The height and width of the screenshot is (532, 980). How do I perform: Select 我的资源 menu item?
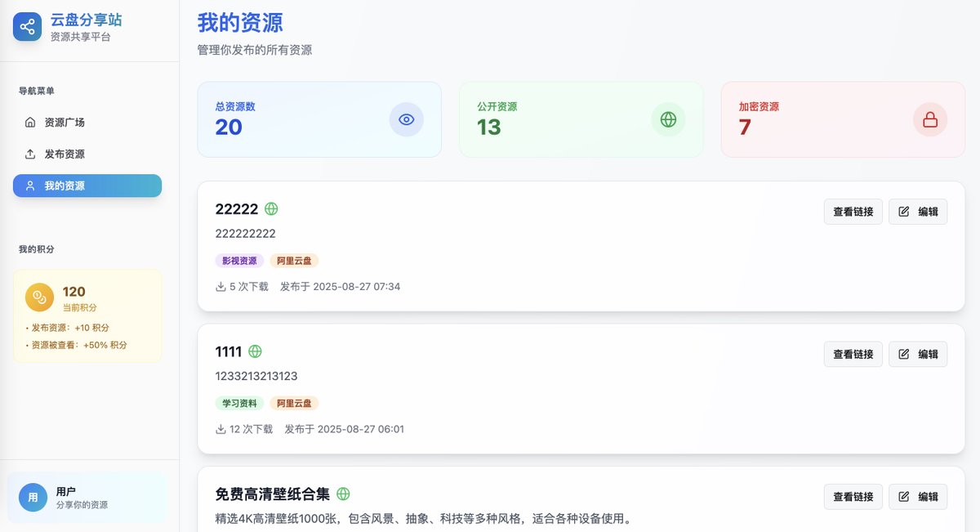pyautogui.click(x=87, y=186)
